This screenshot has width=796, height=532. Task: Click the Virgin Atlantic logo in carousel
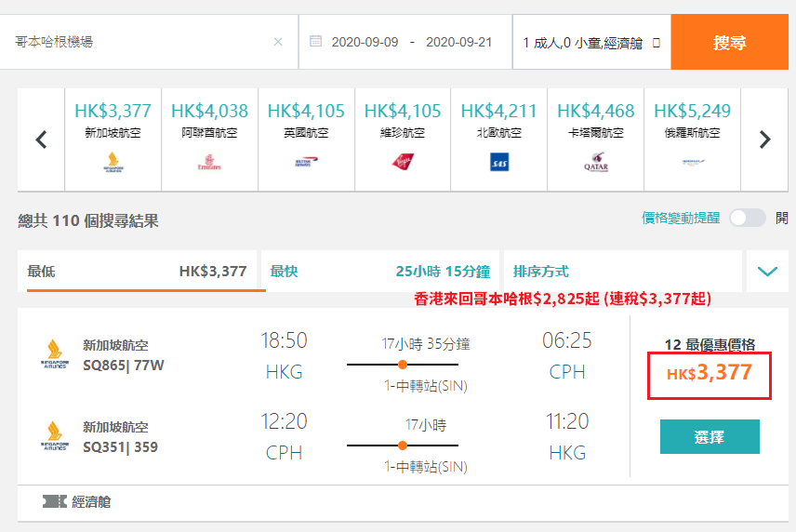[403, 162]
